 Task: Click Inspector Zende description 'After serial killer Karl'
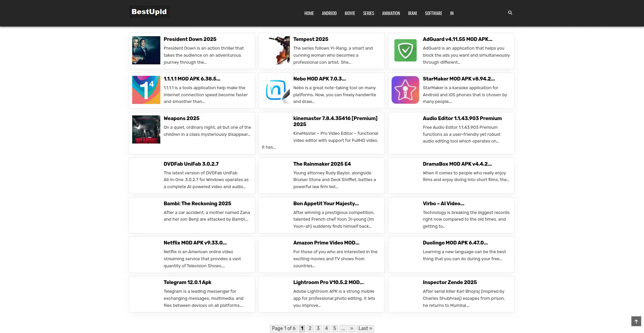pyautogui.click(x=464, y=298)
